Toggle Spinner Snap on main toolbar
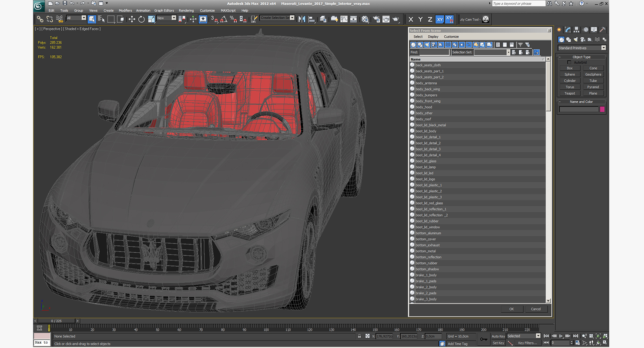644x348 pixels. pyautogui.click(x=242, y=19)
